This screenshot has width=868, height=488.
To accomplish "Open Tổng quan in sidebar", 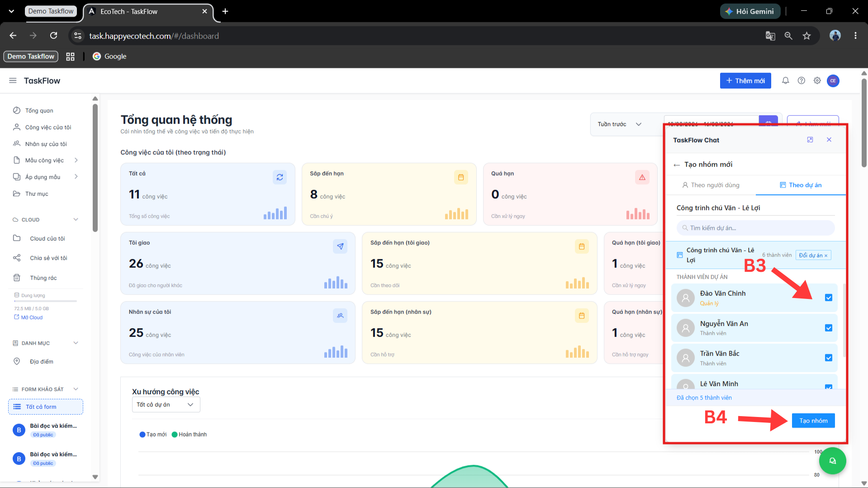I will coord(39,110).
